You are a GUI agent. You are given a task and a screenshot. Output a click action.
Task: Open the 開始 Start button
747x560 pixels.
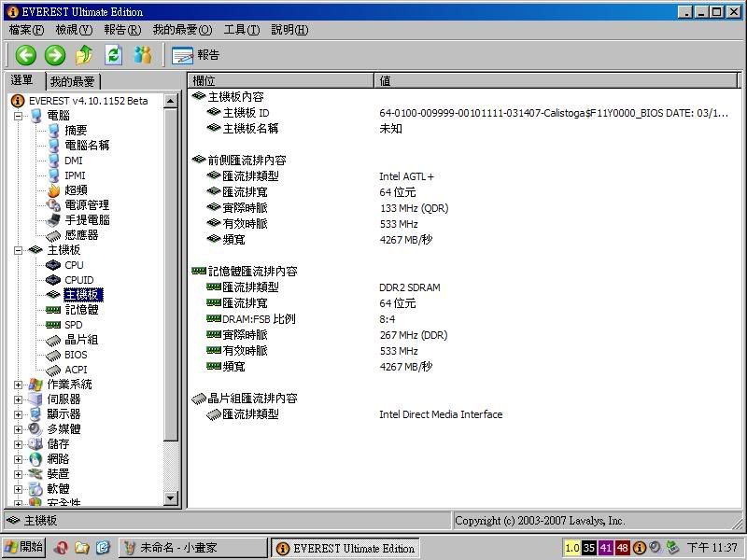(23, 548)
